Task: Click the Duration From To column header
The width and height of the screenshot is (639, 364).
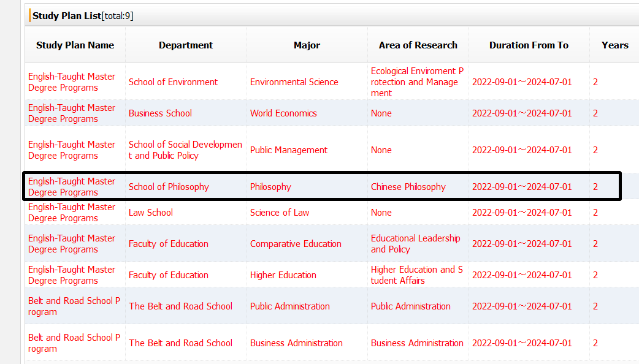Action: [529, 45]
